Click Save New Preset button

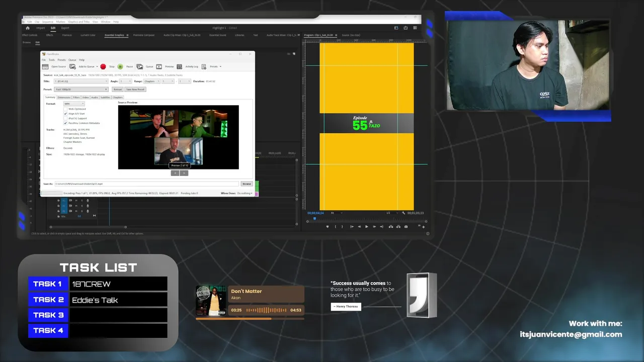pos(135,89)
